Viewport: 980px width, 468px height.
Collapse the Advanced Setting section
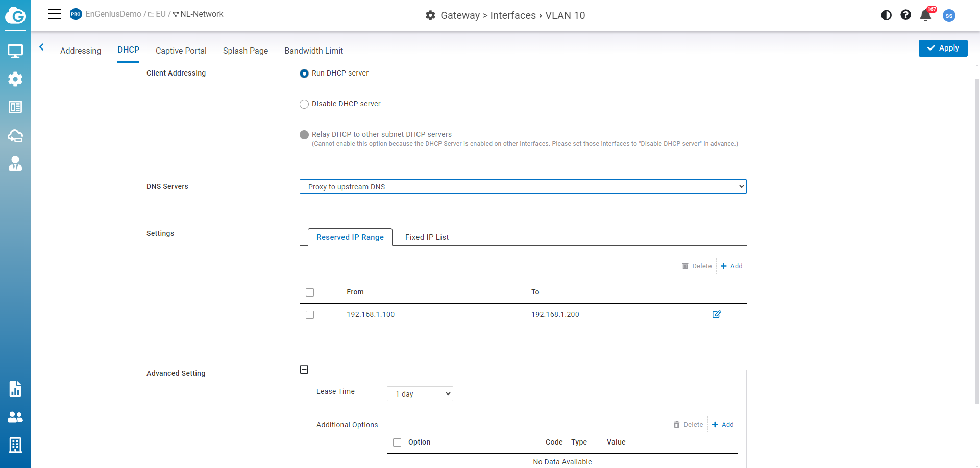304,370
